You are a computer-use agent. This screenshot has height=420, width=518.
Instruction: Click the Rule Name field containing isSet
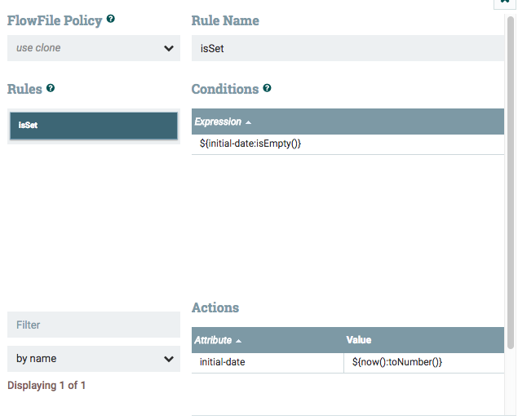(348, 48)
